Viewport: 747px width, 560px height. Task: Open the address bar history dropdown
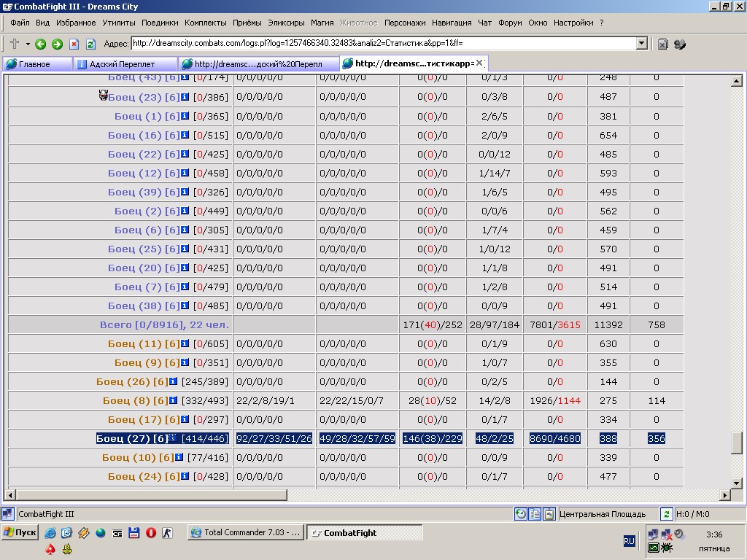(642, 43)
